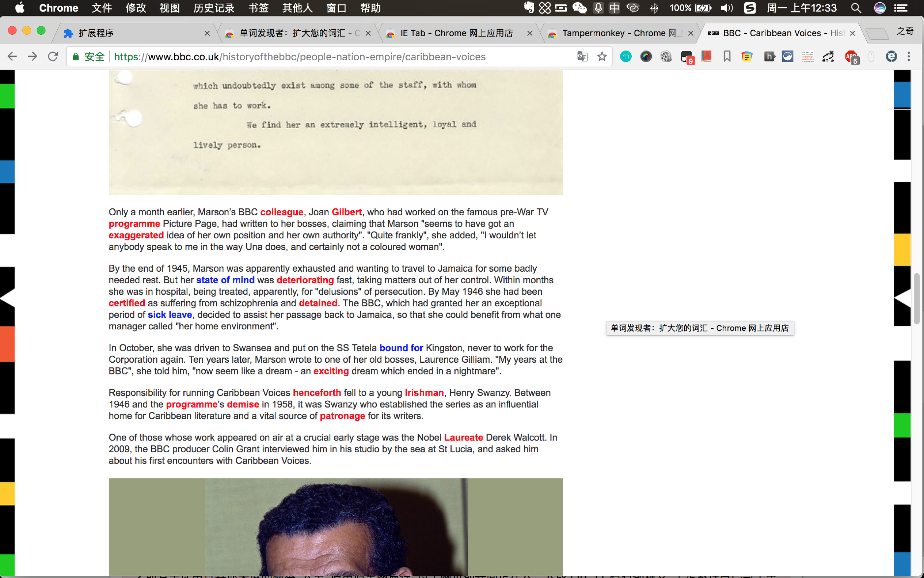Screen dimensions: 924x578
Task: Open the red dictionary book extension
Action: [707, 57]
